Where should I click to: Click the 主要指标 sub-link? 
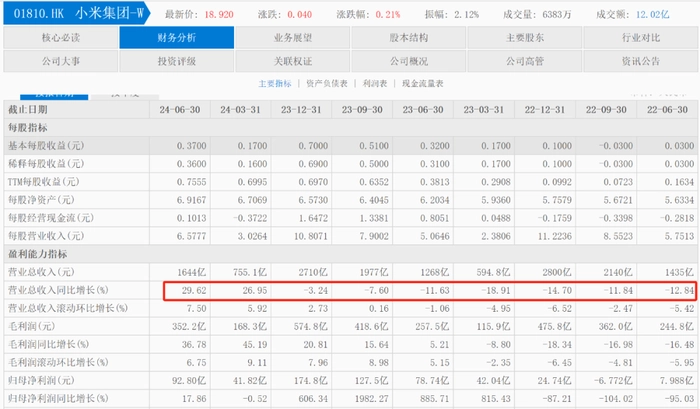[x=274, y=84]
